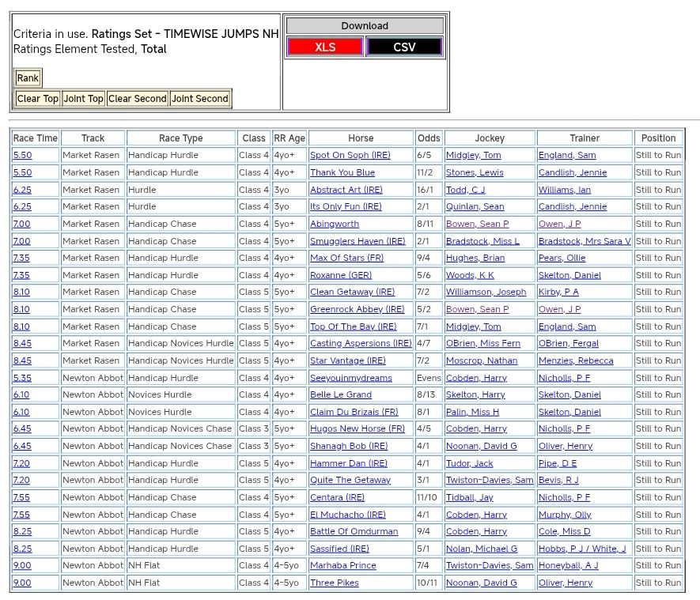This screenshot has width=700, height=600.
Task: Open trainer link Williams, Ian
Action: pyautogui.click(x=564, y=190)
